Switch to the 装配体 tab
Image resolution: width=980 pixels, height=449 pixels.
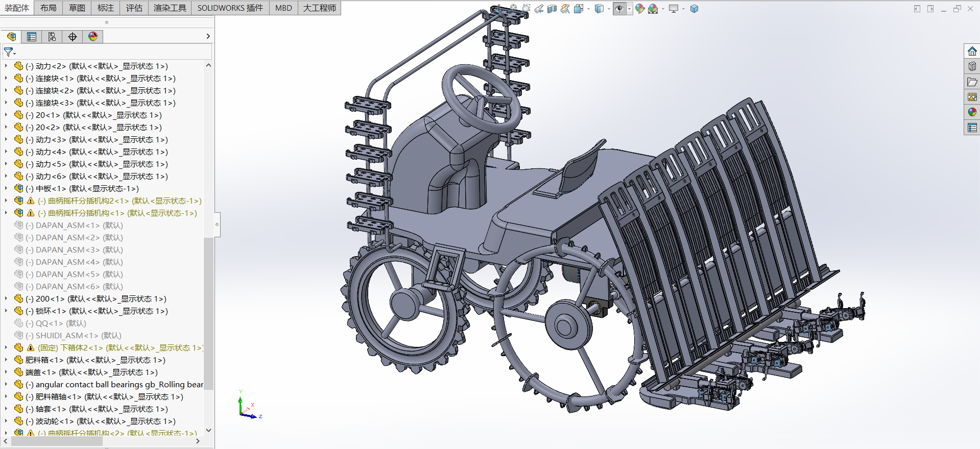pos(17,8)
